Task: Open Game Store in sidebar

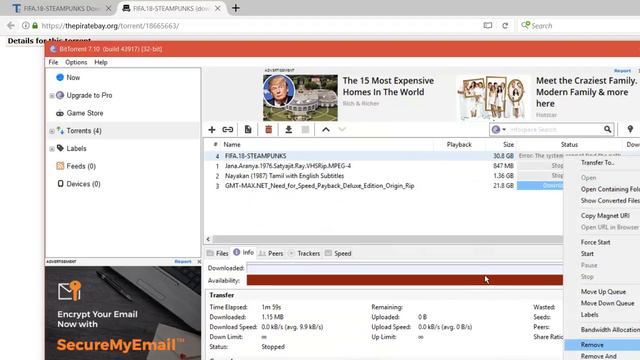Action: click(x=85, y=113)
